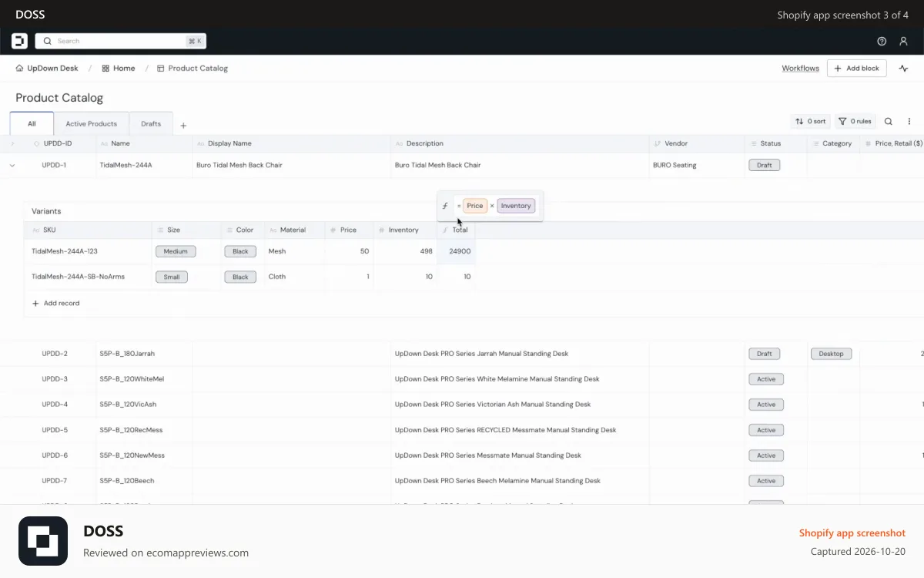The image size is (924, 578).
Task: Select the Cloth material cell
Action: point(294,277)
